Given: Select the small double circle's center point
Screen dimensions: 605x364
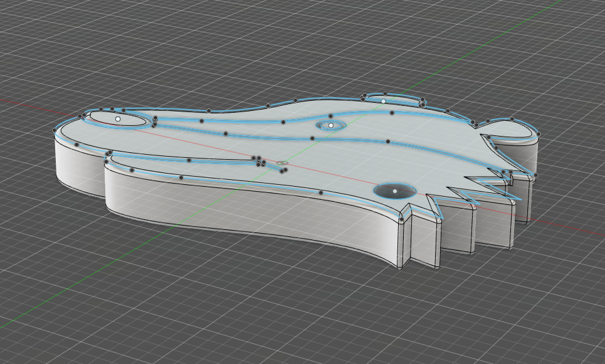Looking at the screenshot, I should [x=330, y=125].
